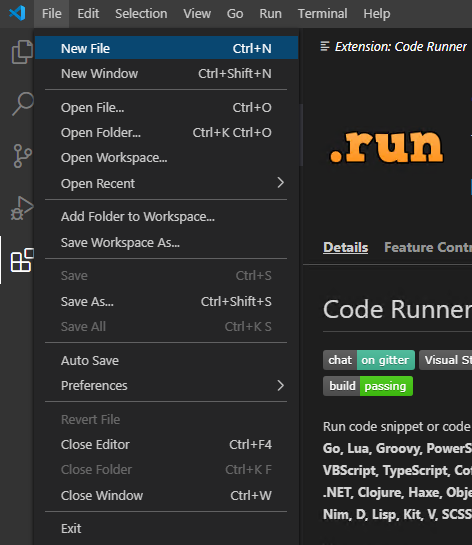
Task: Open the View menu
Action: click(x=197, y=14)
